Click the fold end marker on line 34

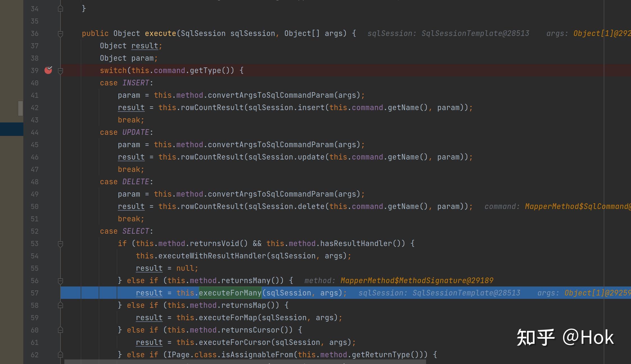tap(60, 9)
